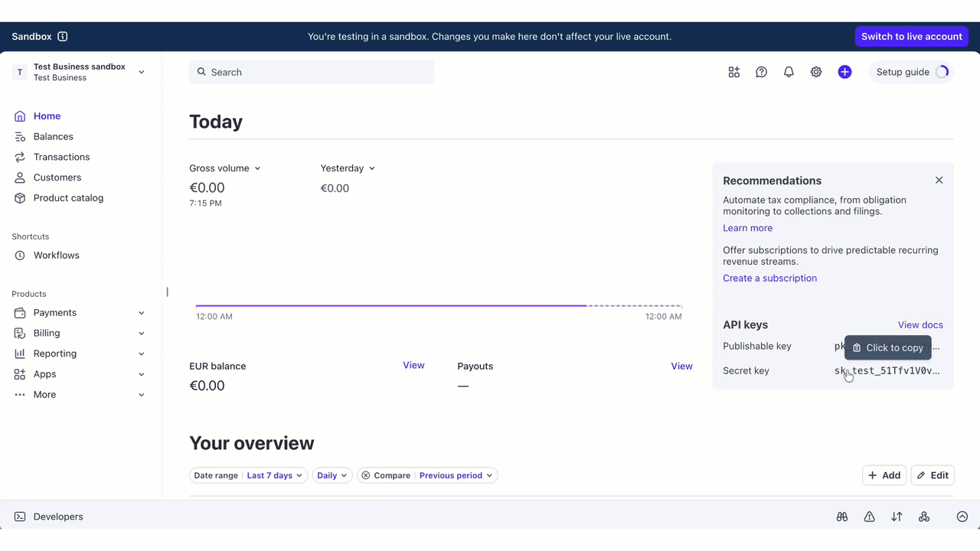The image size is (980, 551).
Task: Click the gross volume chart line
Action: 439,305
